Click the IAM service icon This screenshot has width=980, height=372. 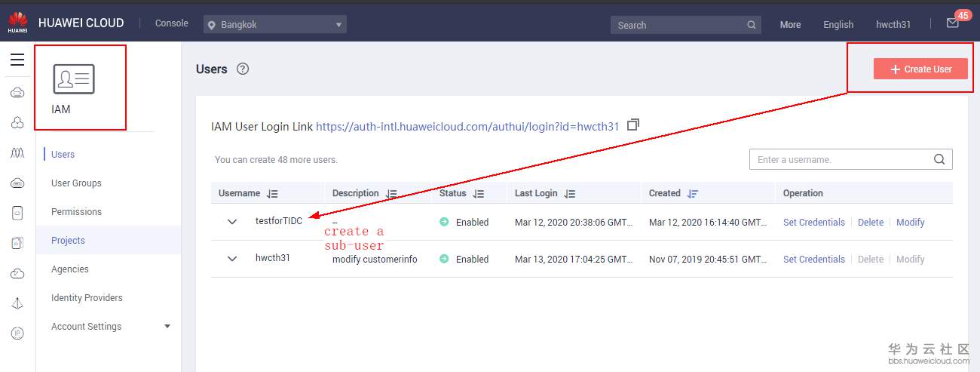coord(74,79)
